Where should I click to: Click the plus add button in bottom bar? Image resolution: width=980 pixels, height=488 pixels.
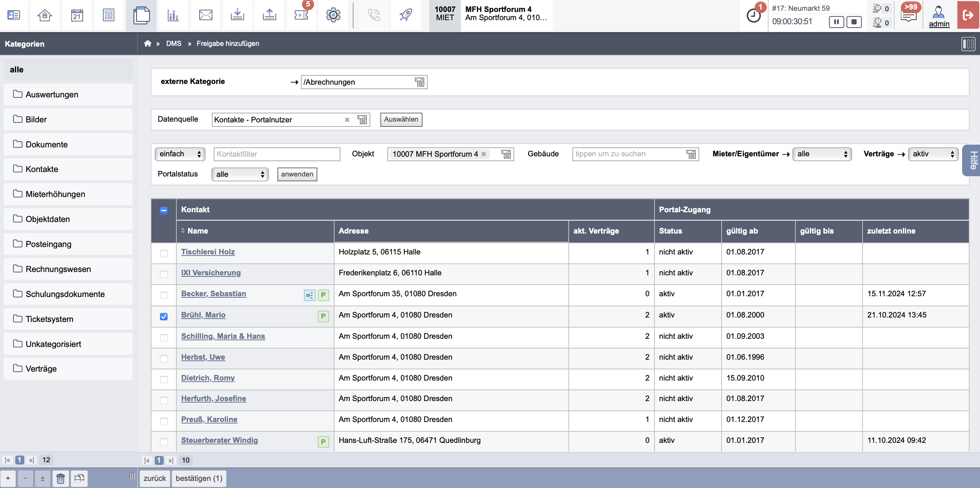point(8,478)
